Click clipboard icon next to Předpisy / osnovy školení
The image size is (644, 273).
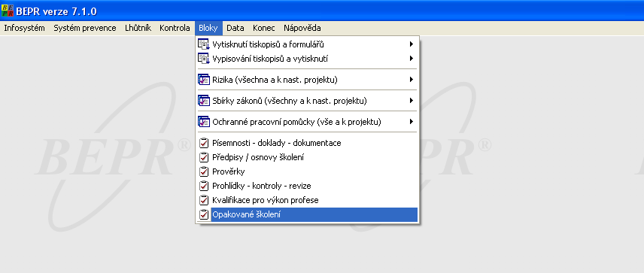204,157
